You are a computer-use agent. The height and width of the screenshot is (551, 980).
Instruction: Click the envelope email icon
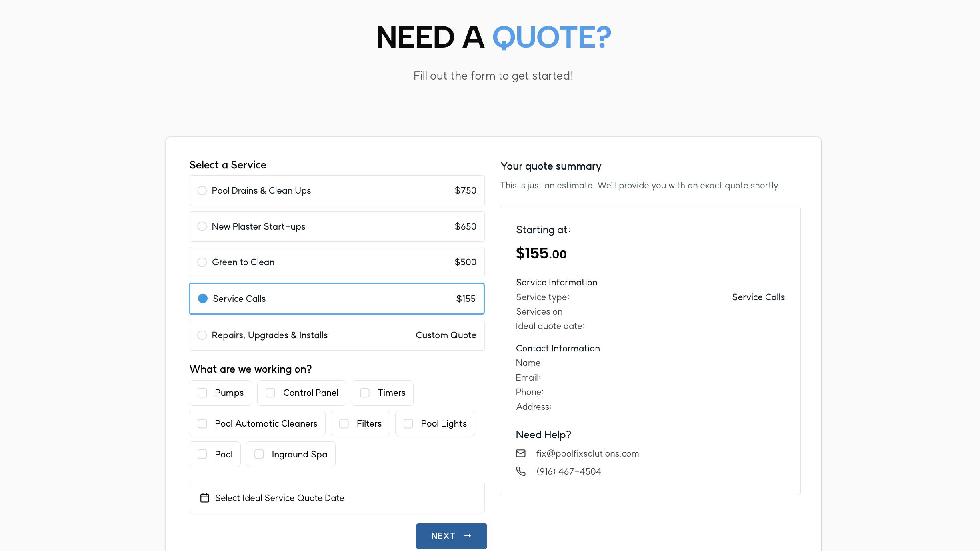click(x=520, y=453)
